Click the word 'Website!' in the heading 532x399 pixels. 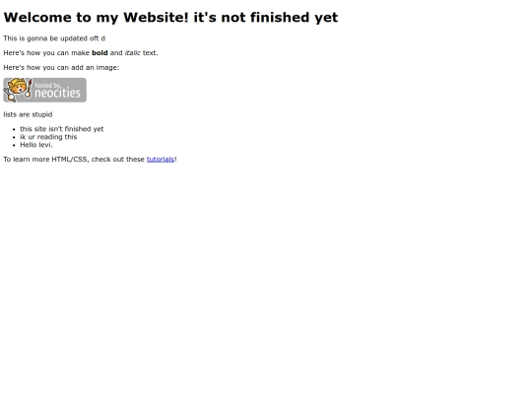pyautogui.click(x=156, y=18)
